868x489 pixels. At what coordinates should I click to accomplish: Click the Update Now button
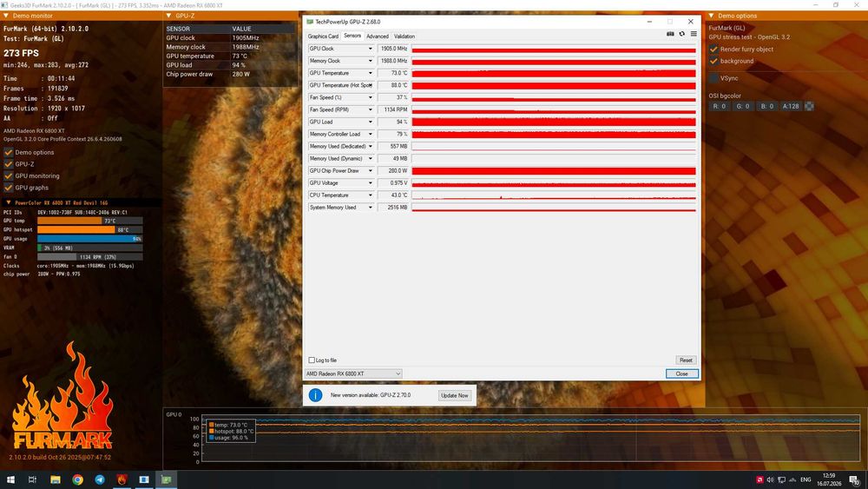pyautogui.click(x=455, y=395)
